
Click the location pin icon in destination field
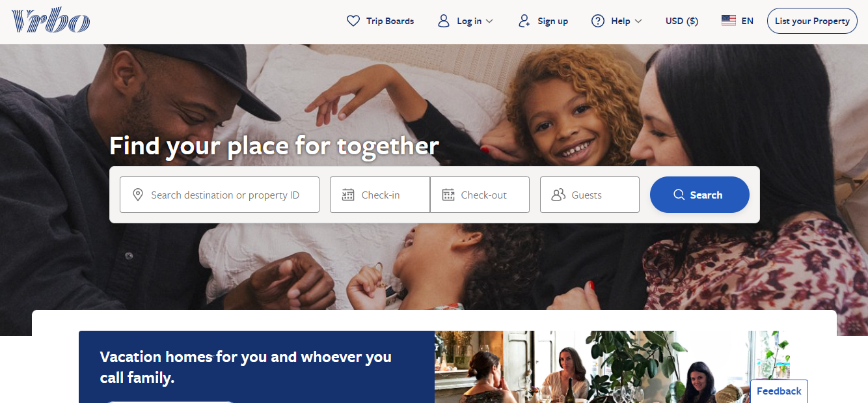pyautogui.click(x=138, y=195)
